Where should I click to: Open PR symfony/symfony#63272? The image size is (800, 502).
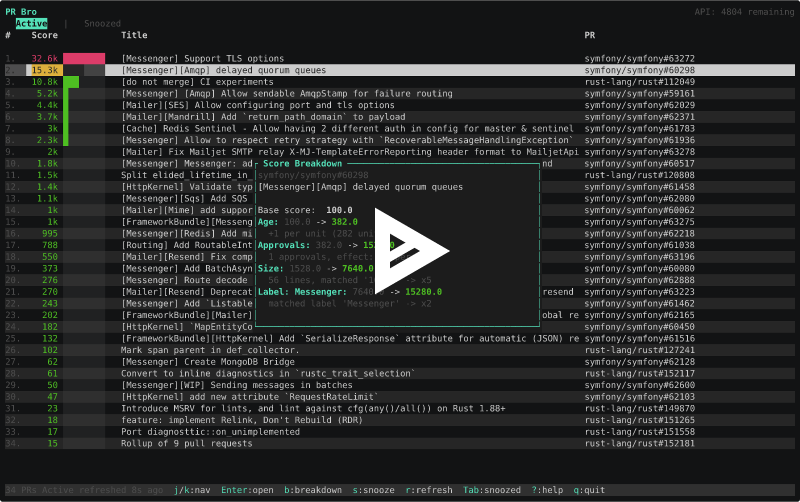tap(639, 59)
